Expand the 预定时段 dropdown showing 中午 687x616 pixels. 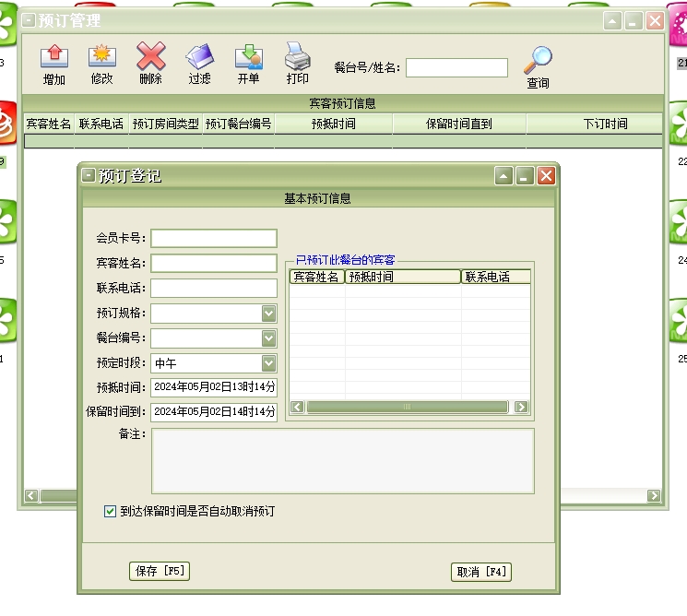click(x=268, y=363)
